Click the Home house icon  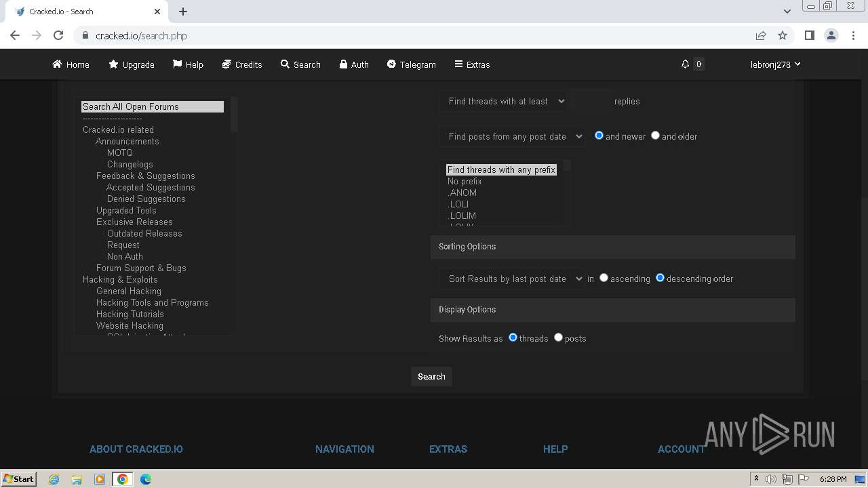tap(57, 64)
